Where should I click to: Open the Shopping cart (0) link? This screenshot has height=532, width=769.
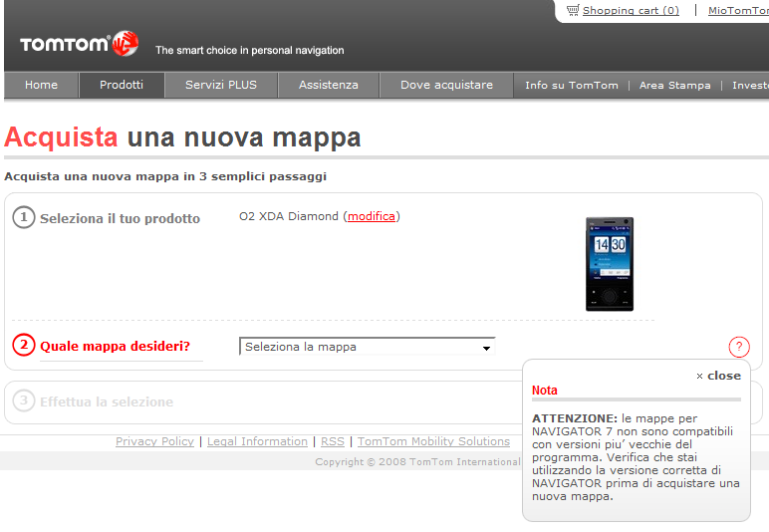(x=631, y=10)
